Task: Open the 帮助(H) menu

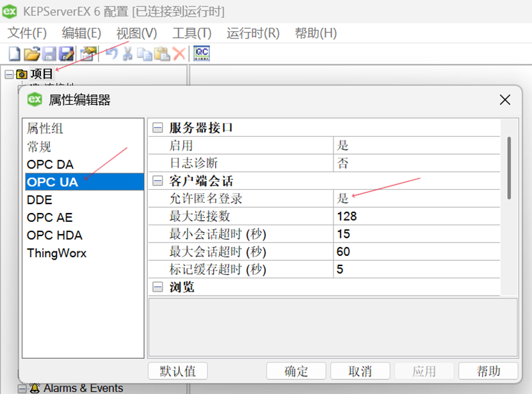Action: (316, 33)
